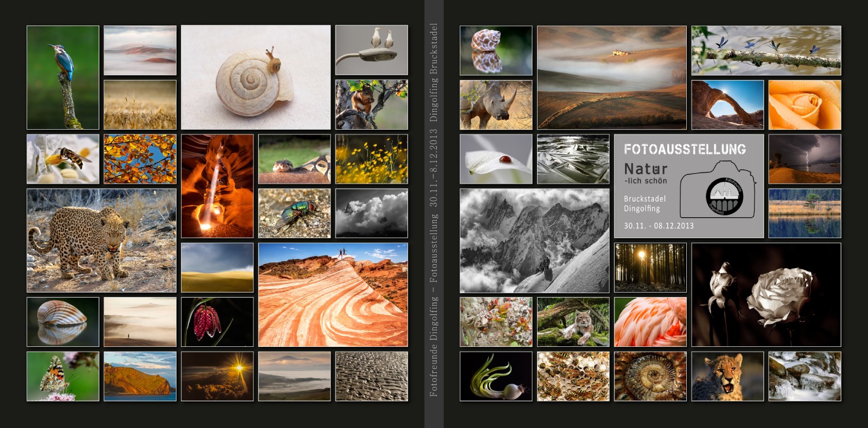Select the red squirrel in tree photo
This screenshot has width=868, height=428.
coord(372,105)
